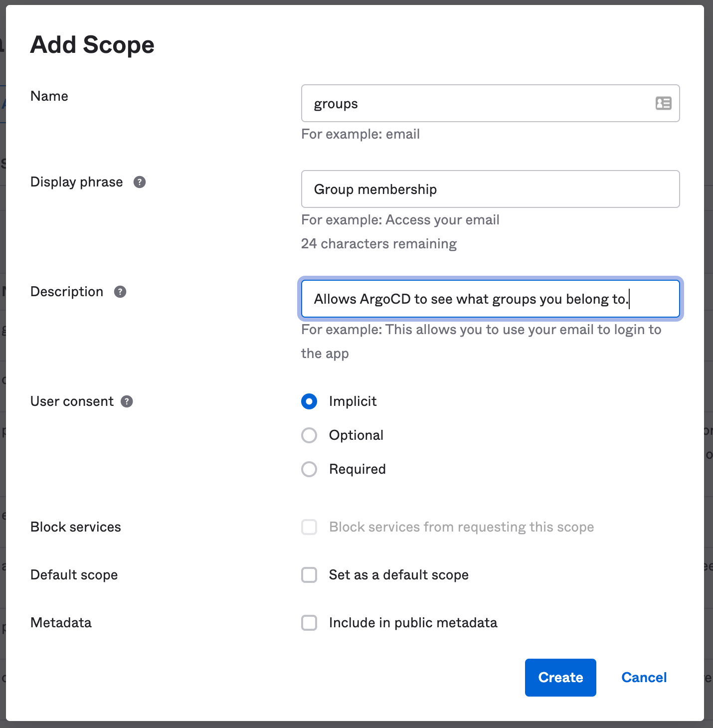Viewport: 713px width, 728px height.
Task: Click the help icon beside Display phrase
Action: click(140, 182)
